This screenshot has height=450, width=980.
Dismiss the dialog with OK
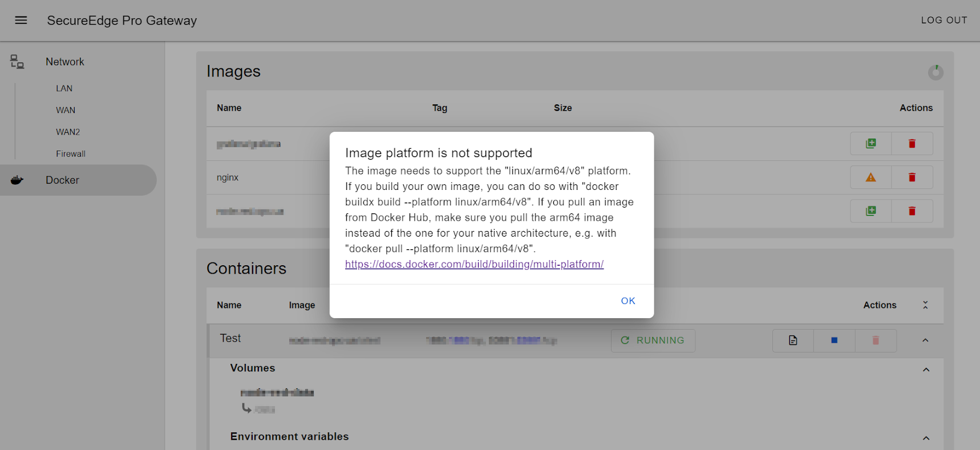click(x=628, y=301)
